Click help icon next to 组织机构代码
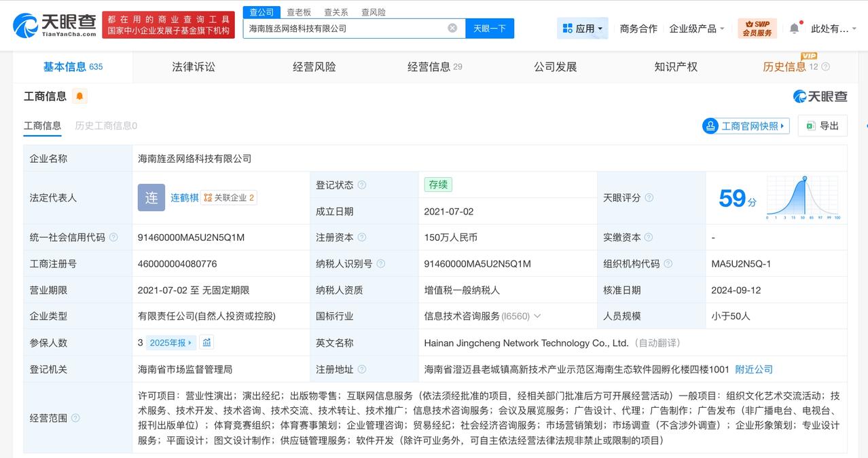The width and height of the screenshot is (868, 458). [668, 264]
